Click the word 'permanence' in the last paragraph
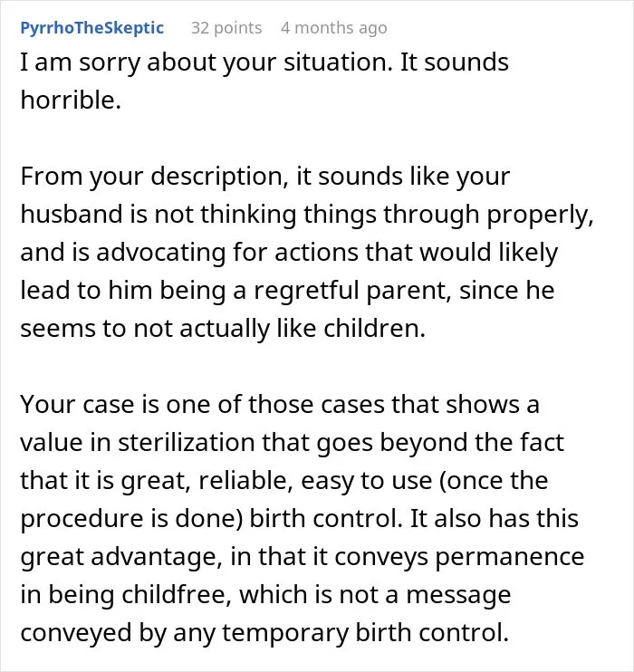The height and width of the screenshot is (672, 634). [510, 558]
